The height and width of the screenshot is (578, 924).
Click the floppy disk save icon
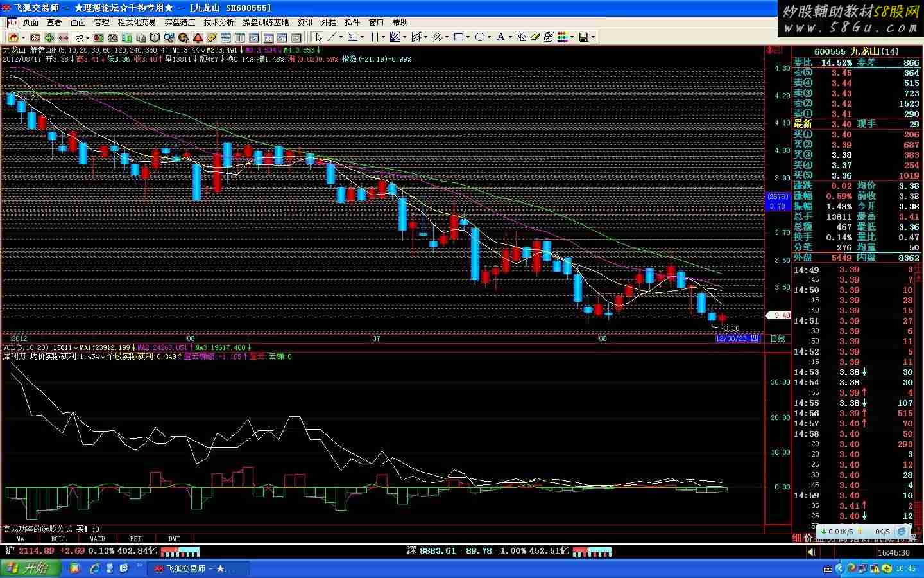[x=584, y=37]
